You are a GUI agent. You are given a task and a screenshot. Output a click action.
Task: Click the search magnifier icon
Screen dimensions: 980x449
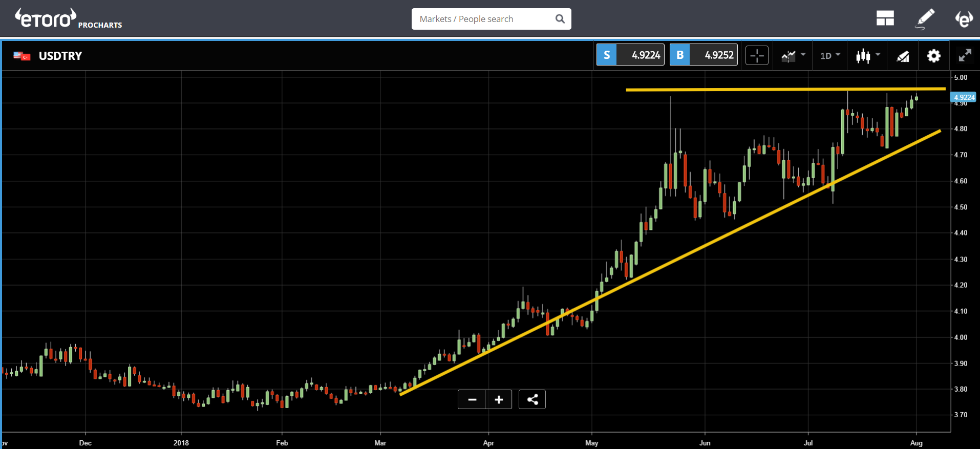tap(560, 19)
